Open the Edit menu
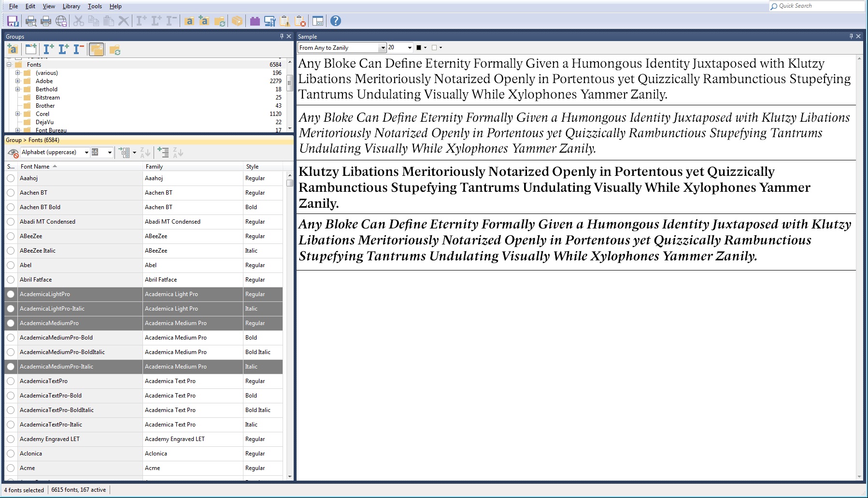 [30, 6]
